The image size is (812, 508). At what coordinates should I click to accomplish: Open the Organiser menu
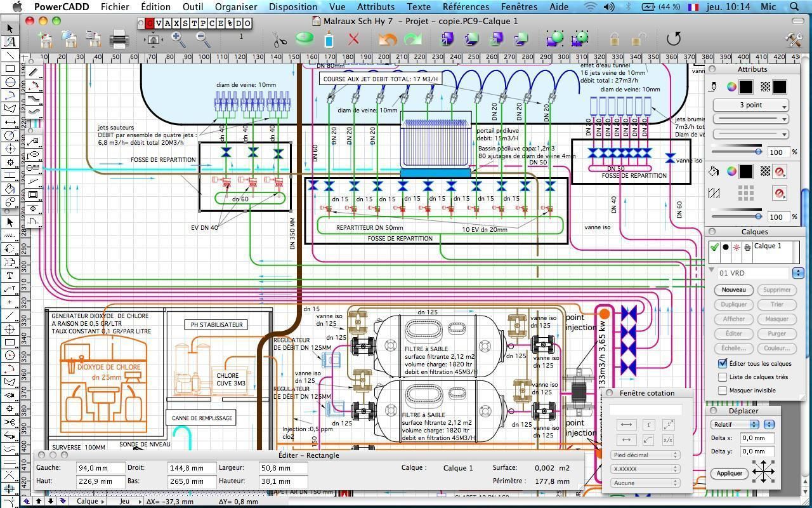(236, 7)
